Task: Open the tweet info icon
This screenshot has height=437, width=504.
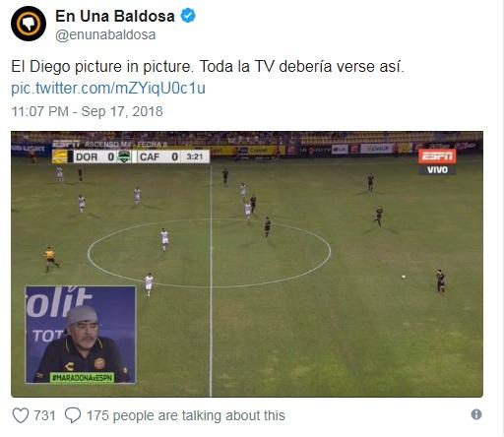Action: [x=476, y=414]
